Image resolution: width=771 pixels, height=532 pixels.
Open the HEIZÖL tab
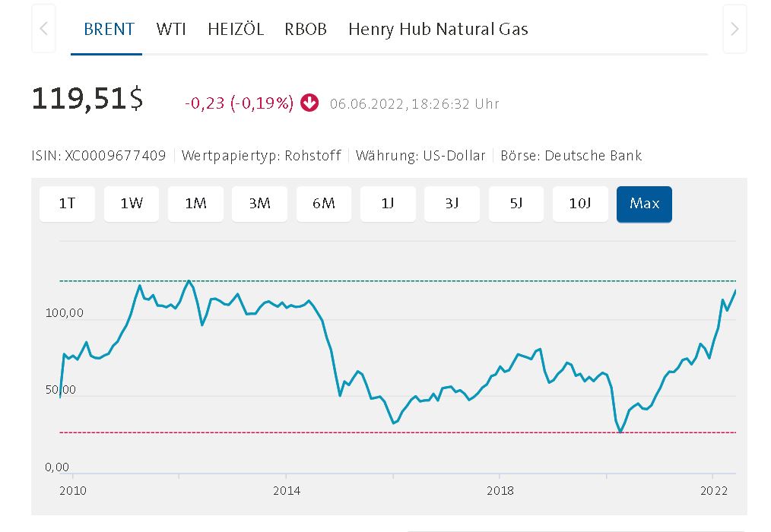pyautogui.click(x=236, y=30)
